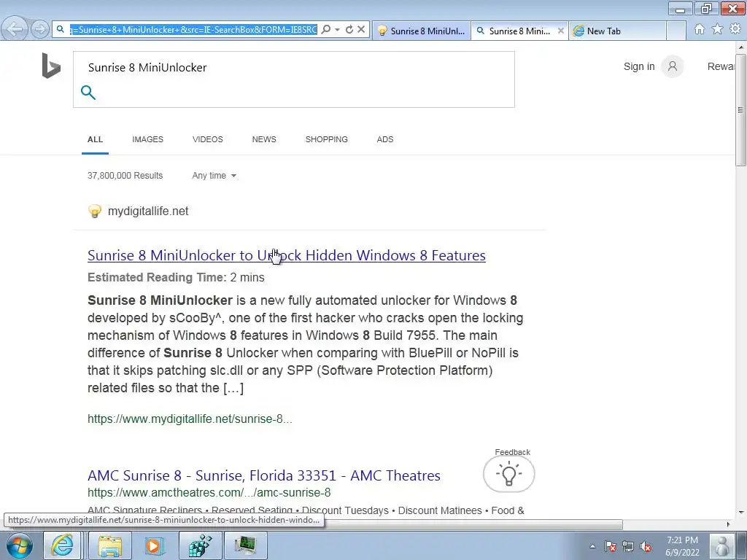747x560 pixels.
Task: Switch to the first Sunrise 8 MiniUnl... tab
Action: click(421, 31)
